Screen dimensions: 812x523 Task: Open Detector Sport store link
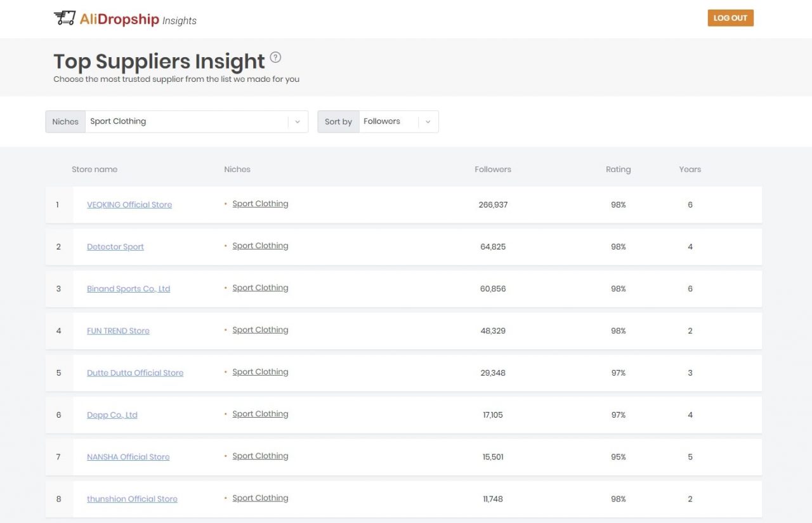[115, 247]
